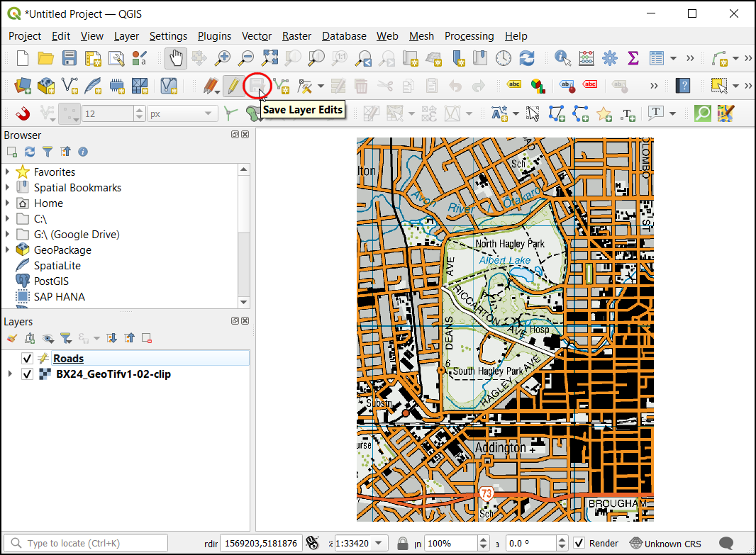
Task: Select the Pan Map hand tool
Action: 176,58
